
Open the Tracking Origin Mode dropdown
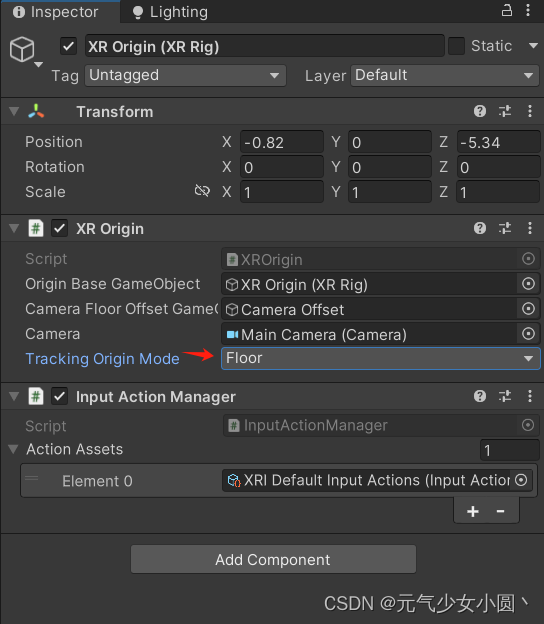[x=381, y=358]
